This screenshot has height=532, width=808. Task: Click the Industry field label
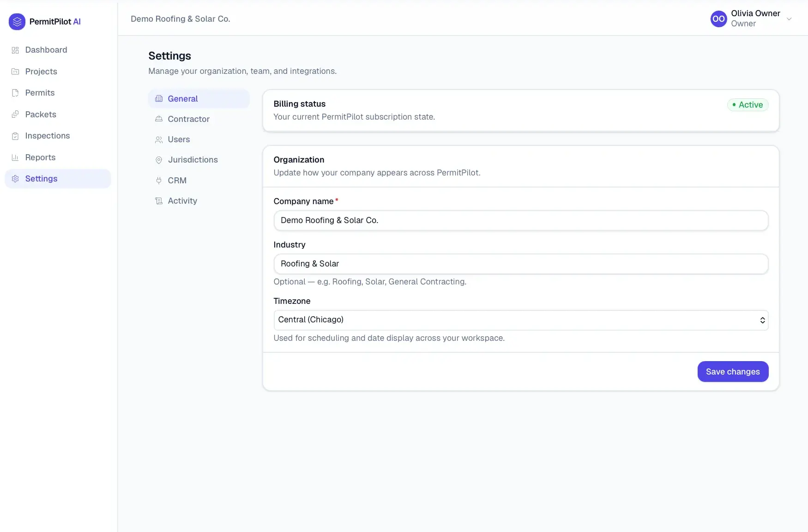point(289,245)
